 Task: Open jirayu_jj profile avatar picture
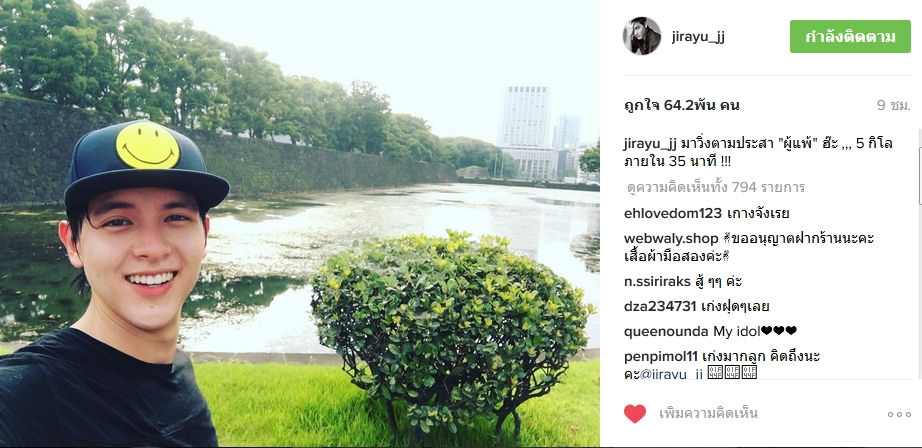coord(642,36)
